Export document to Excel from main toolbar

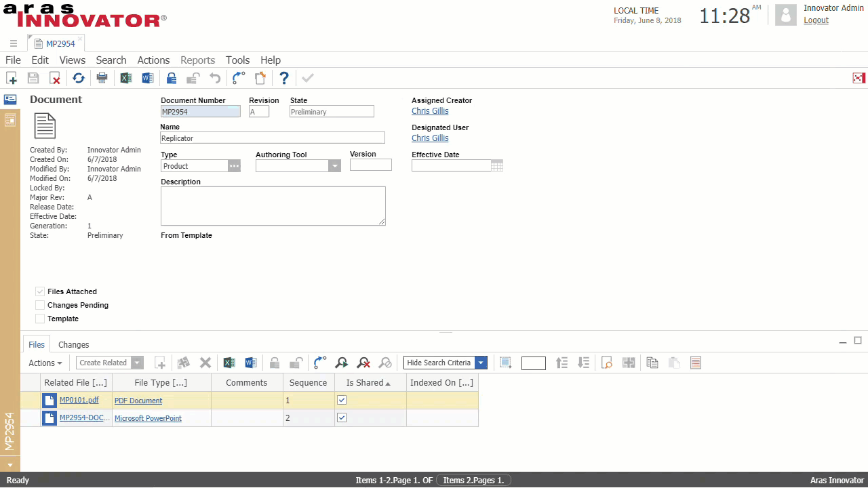[x=125, y=78]
